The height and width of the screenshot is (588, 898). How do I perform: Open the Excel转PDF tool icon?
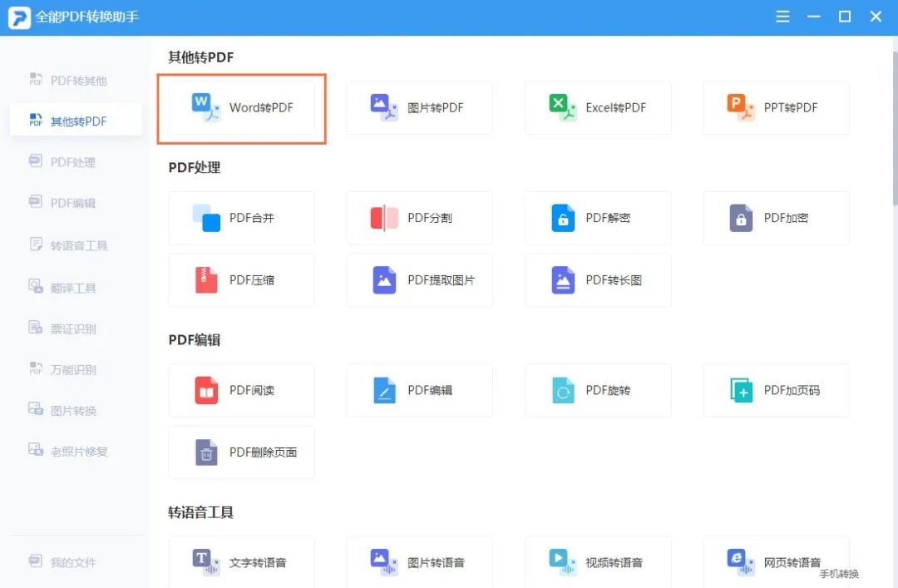(562, 108)
